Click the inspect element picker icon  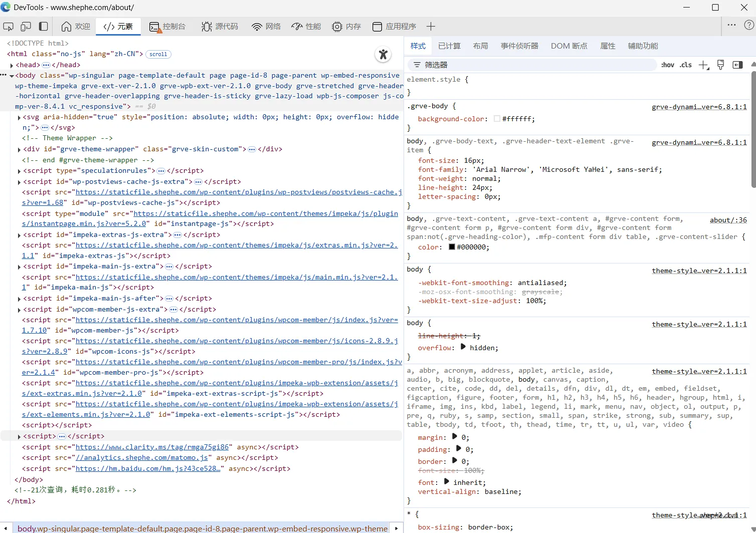click(8, 27)
